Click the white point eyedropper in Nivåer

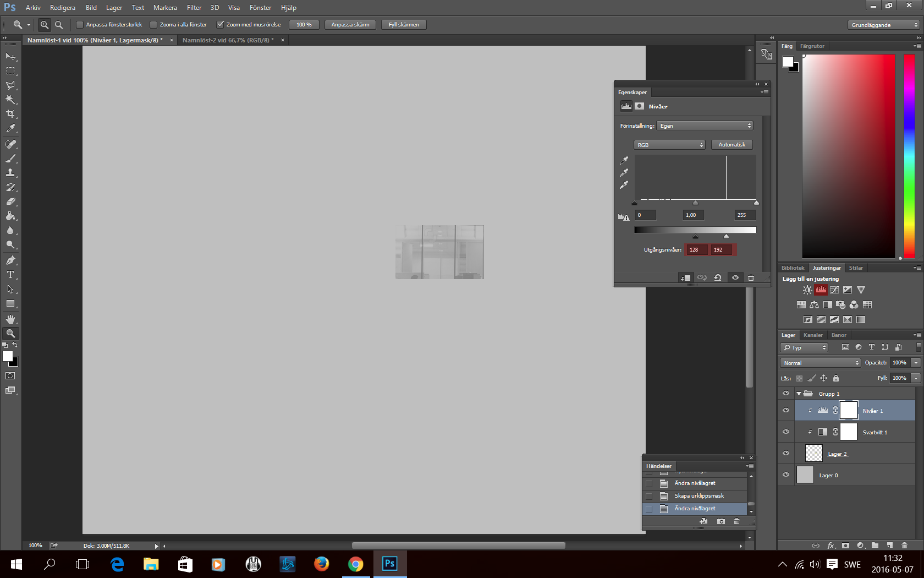click(x=624, y=185)
